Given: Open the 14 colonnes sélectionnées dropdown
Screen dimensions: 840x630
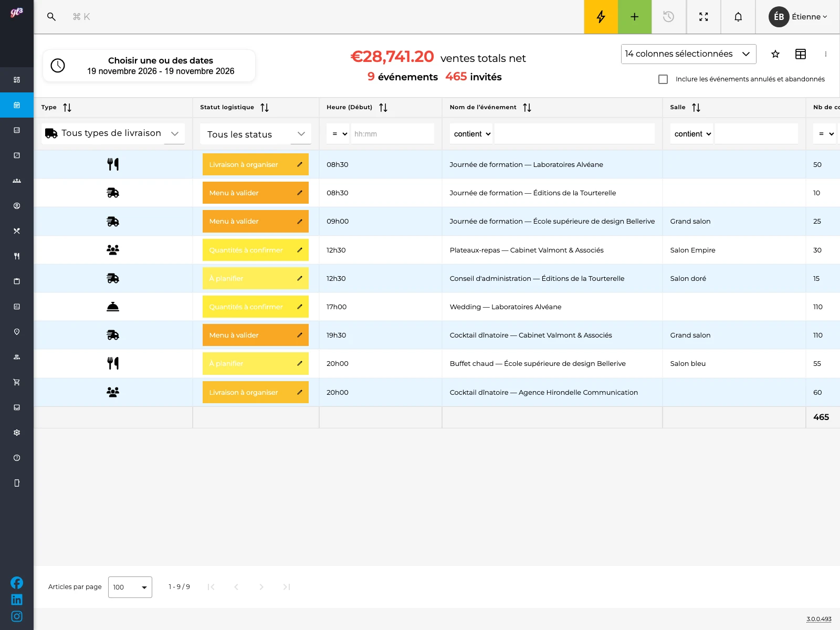Looking at the screenshot, I should click(x=688, y=54).
